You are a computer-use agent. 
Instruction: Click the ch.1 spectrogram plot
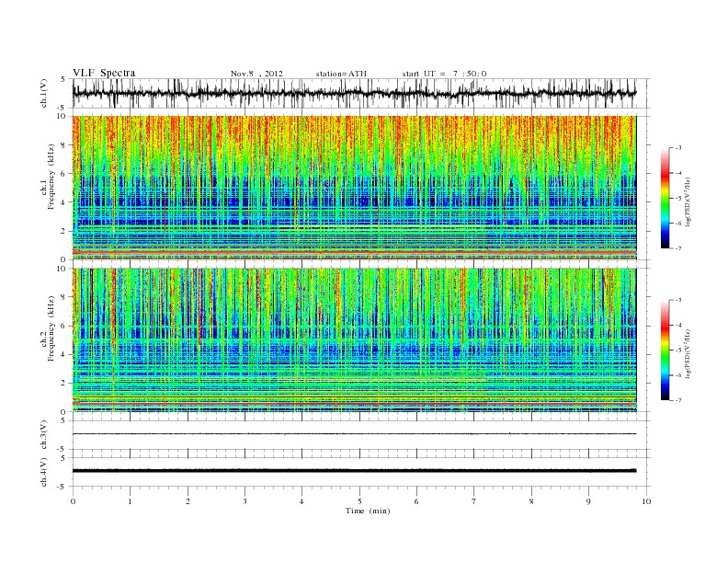(354, 188)
